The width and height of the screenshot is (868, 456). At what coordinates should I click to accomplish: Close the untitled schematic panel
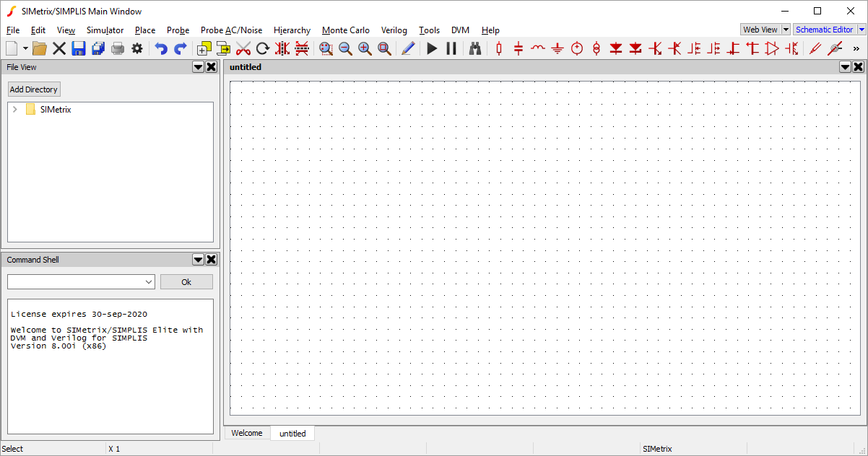click(859, 67)
